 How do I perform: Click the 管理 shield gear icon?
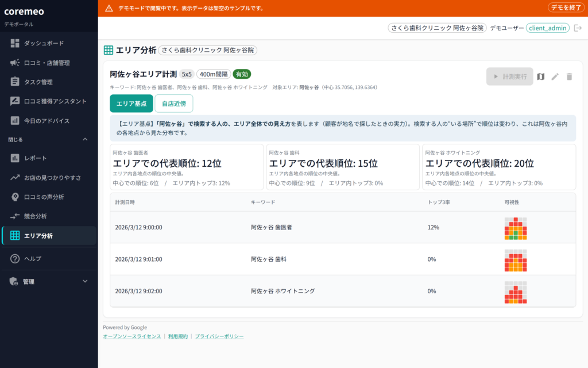pos(14,281)
